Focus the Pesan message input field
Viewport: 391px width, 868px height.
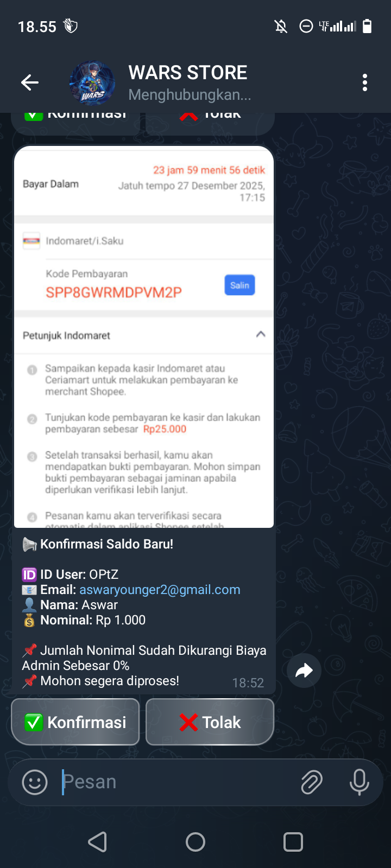pyautogui.click(x=176, y=782)
